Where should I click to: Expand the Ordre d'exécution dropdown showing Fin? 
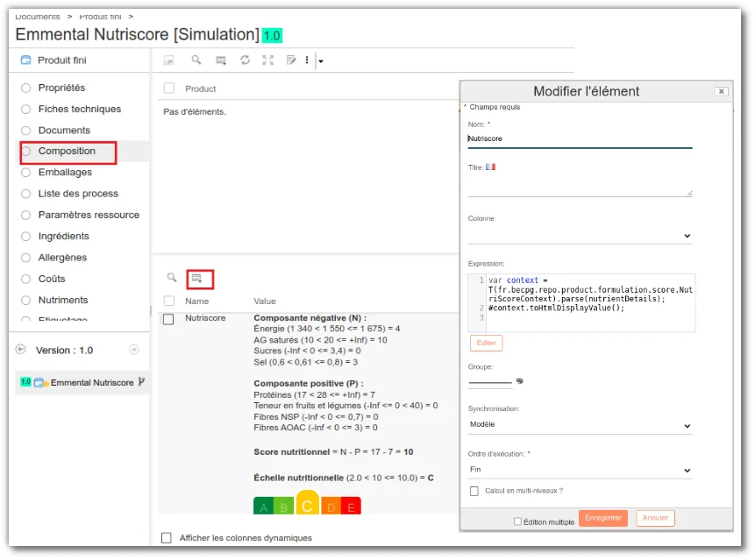pyautogui.click(x=580, y=470)
